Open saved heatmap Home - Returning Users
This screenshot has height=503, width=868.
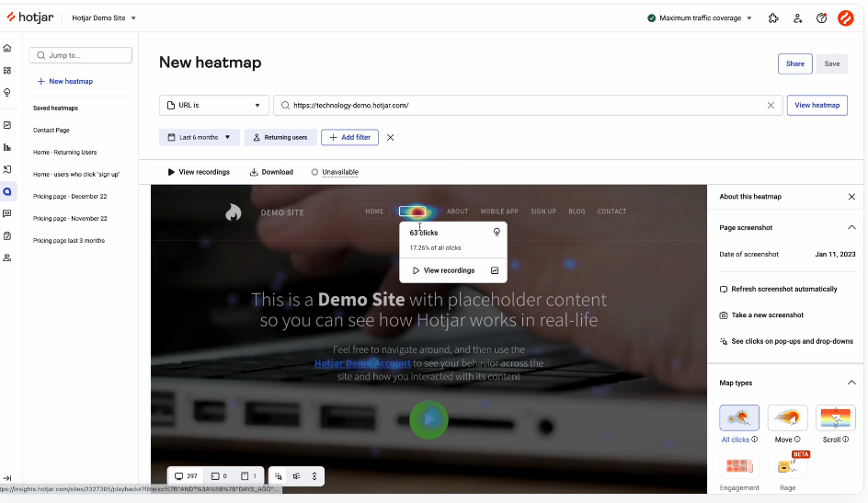click(64, 152)
